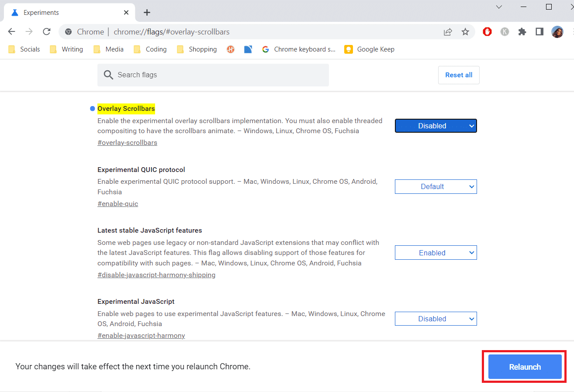Image resolution: width=574 pixels, height=392 pixels.
Task: Open the Media bookmarks folder
Action: 108,49
